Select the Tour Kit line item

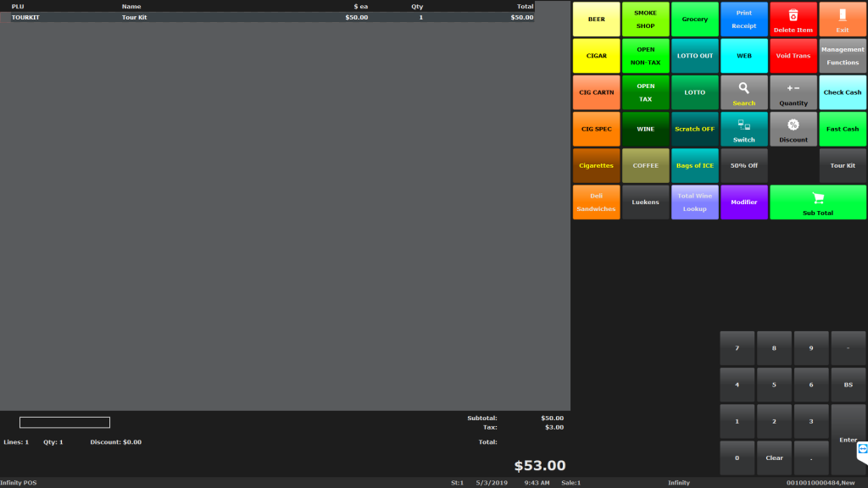(254, 17)
